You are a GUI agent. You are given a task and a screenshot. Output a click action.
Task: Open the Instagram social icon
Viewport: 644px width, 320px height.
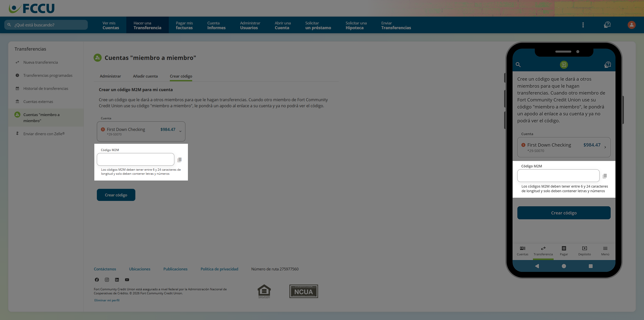[107, 279]
